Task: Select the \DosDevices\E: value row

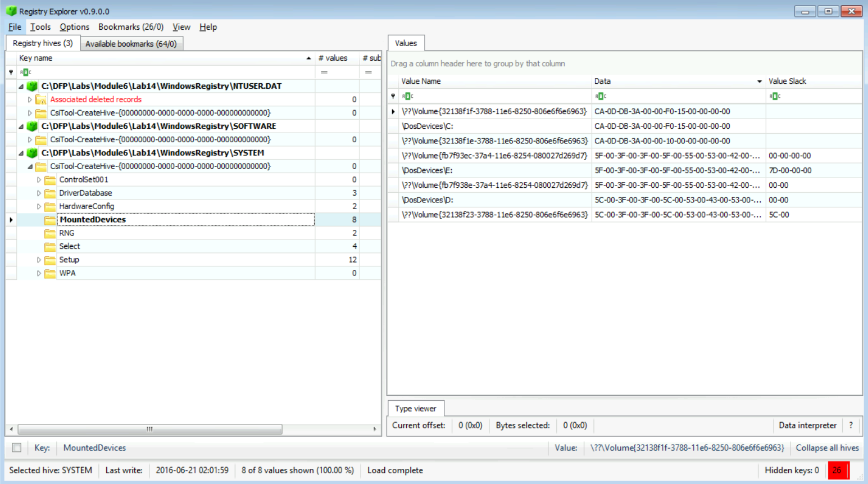Action: 625,170
